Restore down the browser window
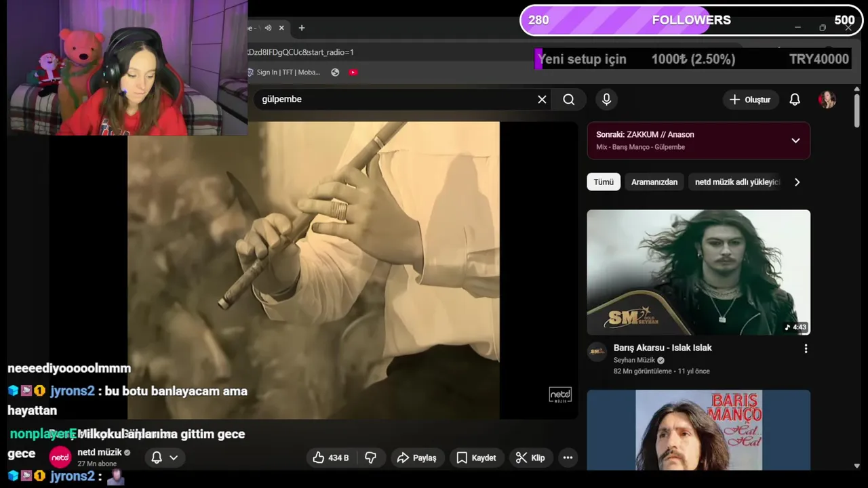 click(x=823, y=28)
